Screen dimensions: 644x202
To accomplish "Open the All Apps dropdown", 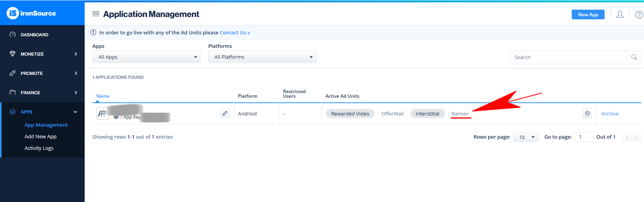I will coord(147,57).
